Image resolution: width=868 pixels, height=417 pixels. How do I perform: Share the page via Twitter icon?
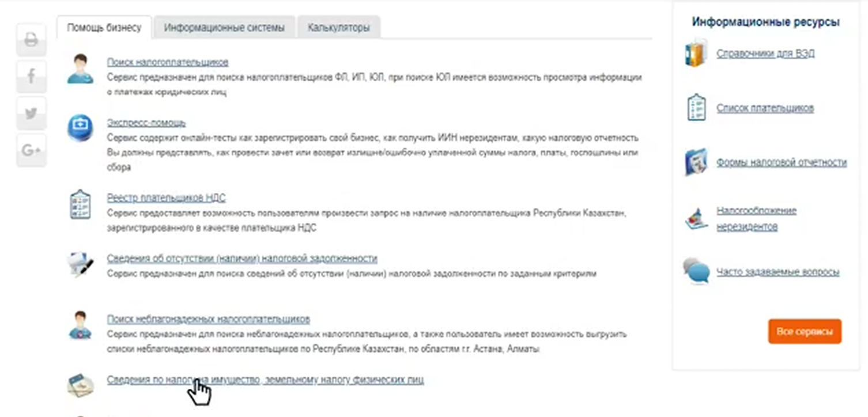tap(31, 113)
